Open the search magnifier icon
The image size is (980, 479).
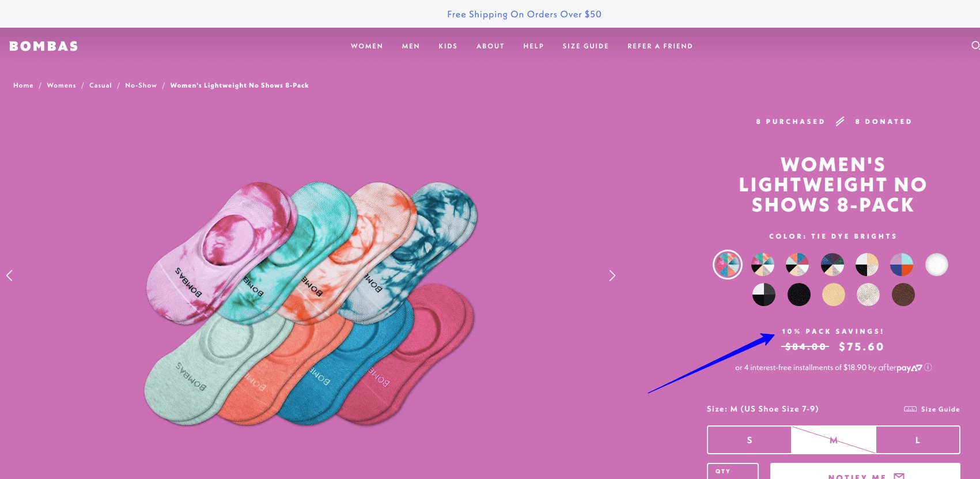[x=975, y=46]
